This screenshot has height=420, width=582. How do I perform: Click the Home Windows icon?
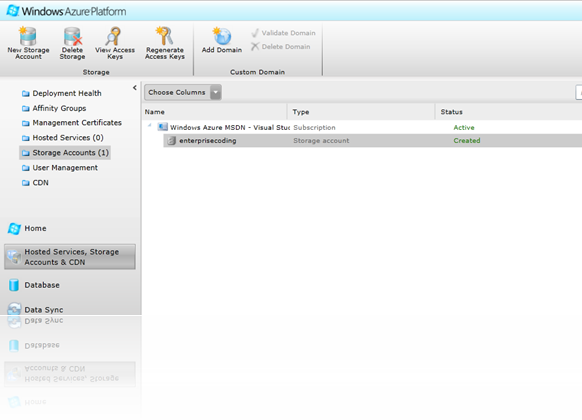tap(14, 229)
